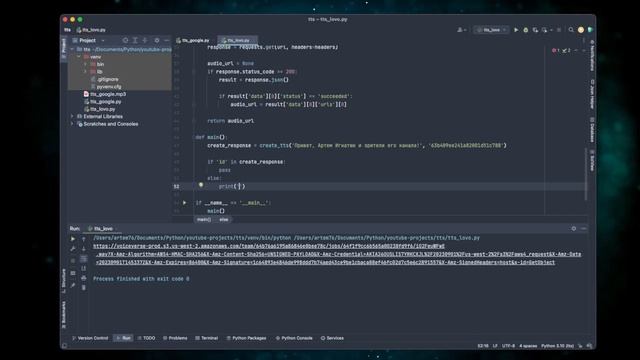Click collapse all icon in Project panel

[x=145, y=40]
